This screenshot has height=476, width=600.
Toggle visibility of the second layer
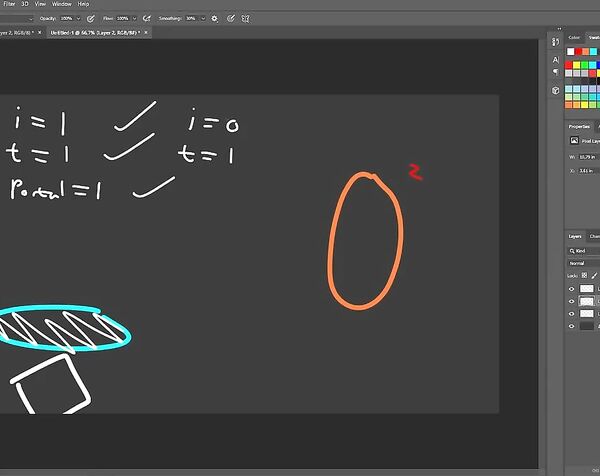click(572, 301)
